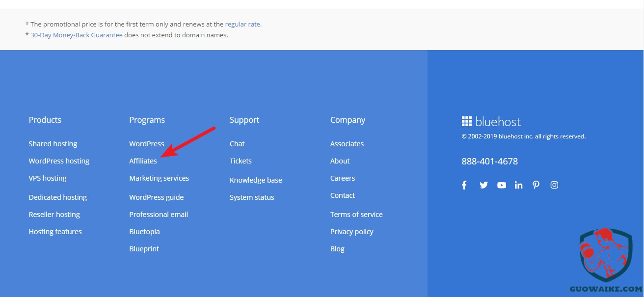This screenshot has width=644, height=297.
Task: Open Marketing services link
Action: click(x=159, y=178)
